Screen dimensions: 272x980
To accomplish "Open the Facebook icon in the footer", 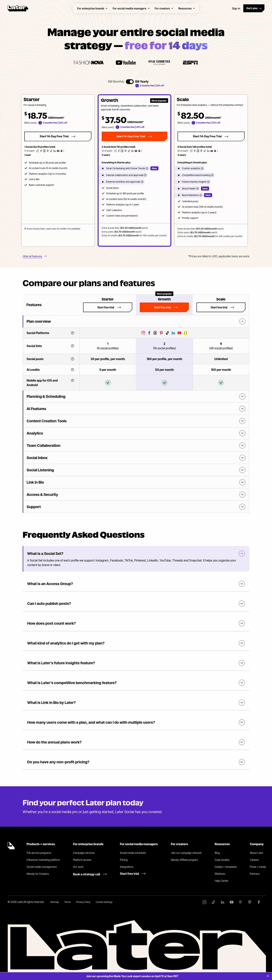I will coord(259,902).
